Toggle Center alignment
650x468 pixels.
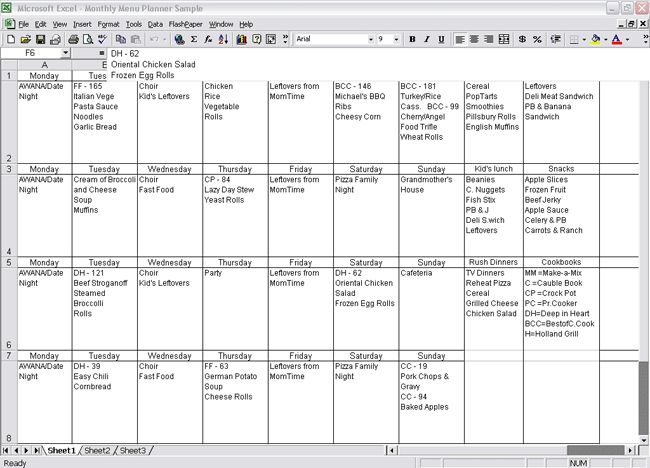pyautogui.click(x=474, y=39)
